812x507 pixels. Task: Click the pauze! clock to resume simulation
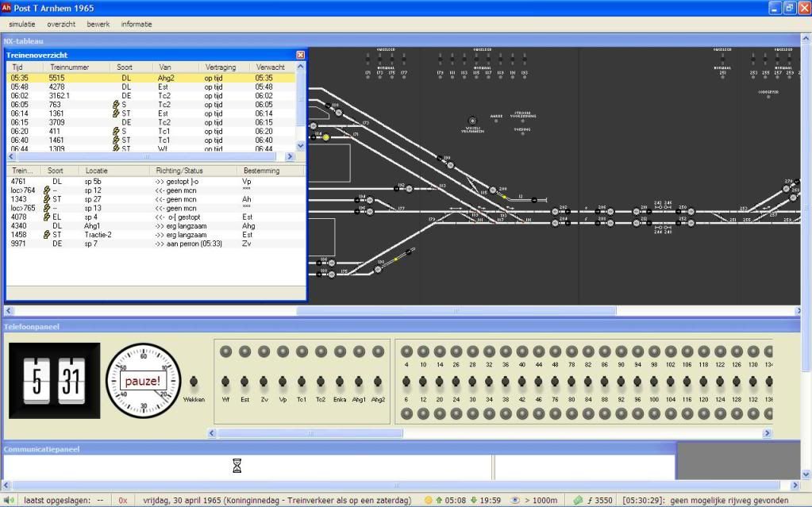143,379
